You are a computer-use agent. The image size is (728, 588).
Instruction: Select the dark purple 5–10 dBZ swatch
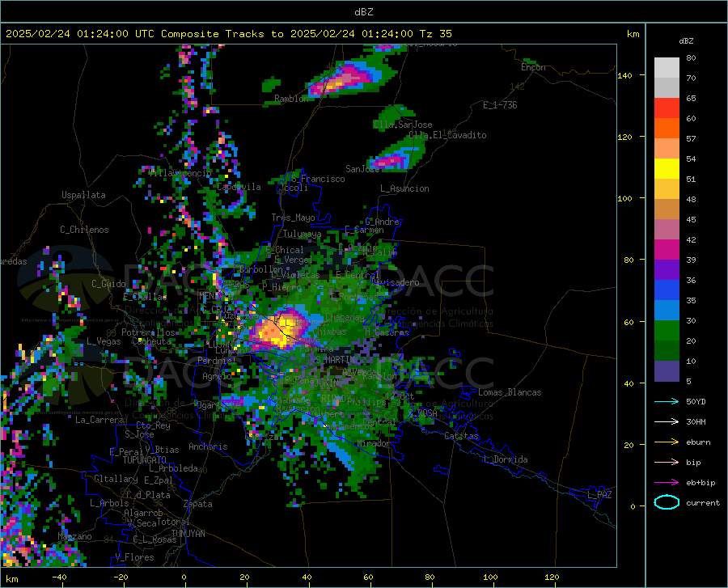point(667,371)
